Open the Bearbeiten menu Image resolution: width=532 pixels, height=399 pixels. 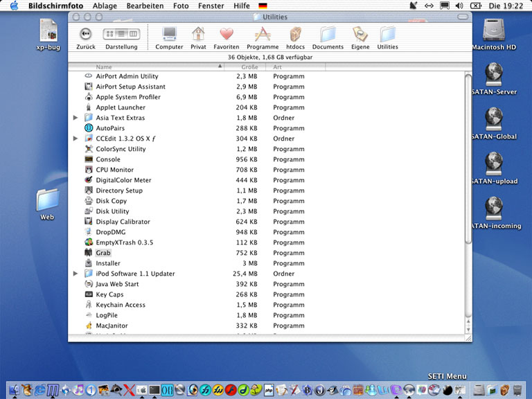(x=145, y=6)
